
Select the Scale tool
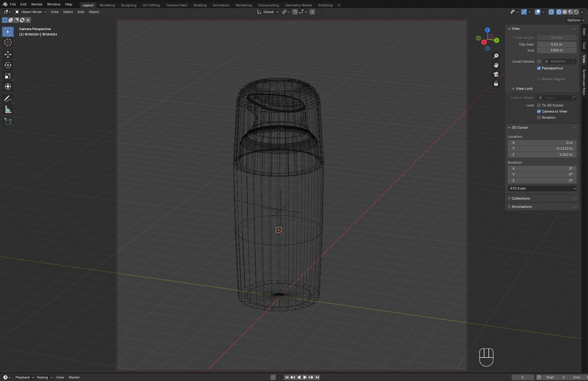(x=8, y=76)
